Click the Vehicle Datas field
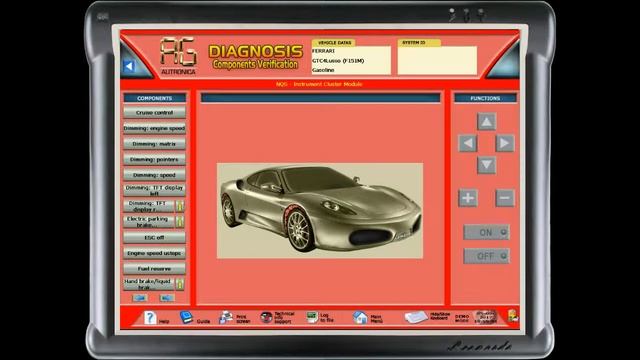 [351, 60]
